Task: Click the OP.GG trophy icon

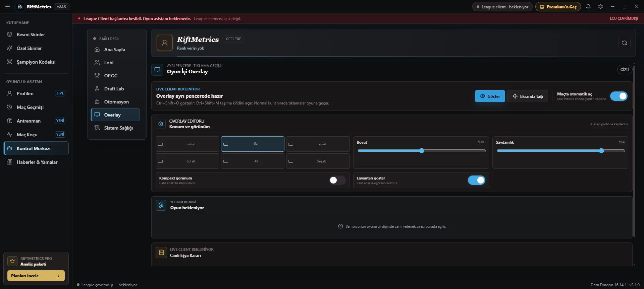Action: tap(97, 76)
